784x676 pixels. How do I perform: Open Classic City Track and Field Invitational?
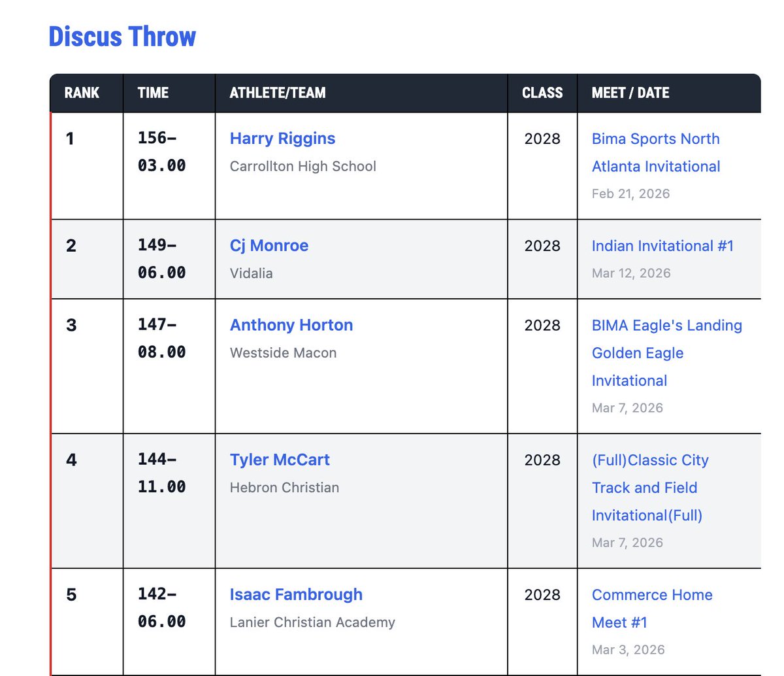click(650, 488)
